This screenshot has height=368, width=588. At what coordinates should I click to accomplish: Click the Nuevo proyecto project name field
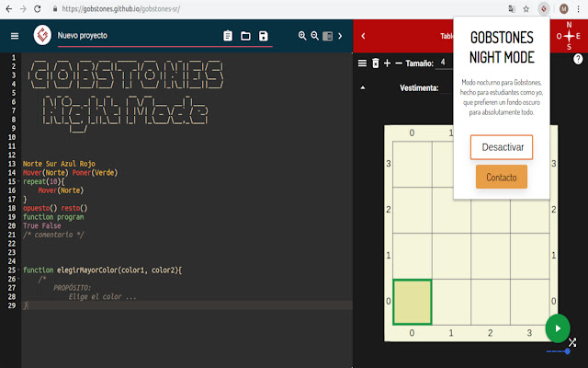164,36
